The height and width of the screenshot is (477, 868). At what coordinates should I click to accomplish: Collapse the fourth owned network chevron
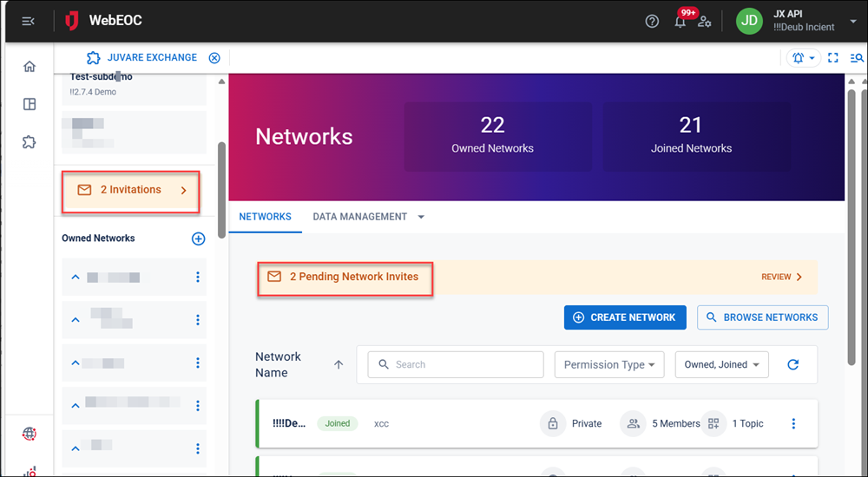(76, 406)
